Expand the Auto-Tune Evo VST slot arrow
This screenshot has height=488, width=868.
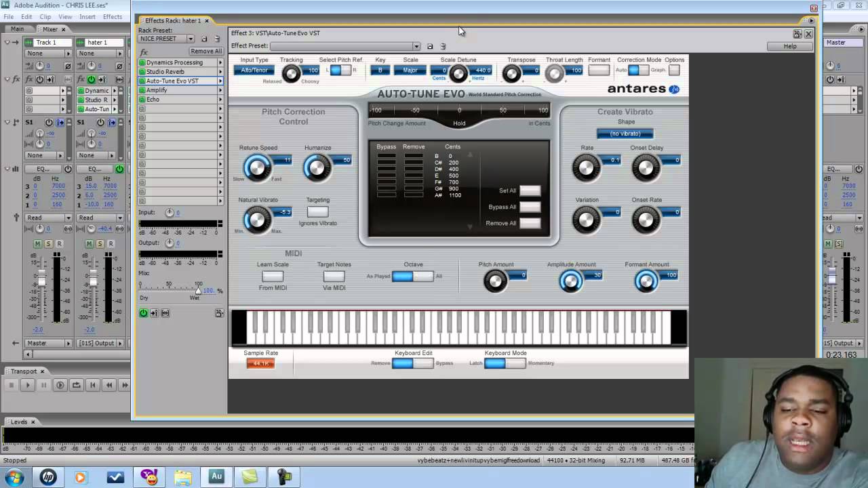pos(220,81)
